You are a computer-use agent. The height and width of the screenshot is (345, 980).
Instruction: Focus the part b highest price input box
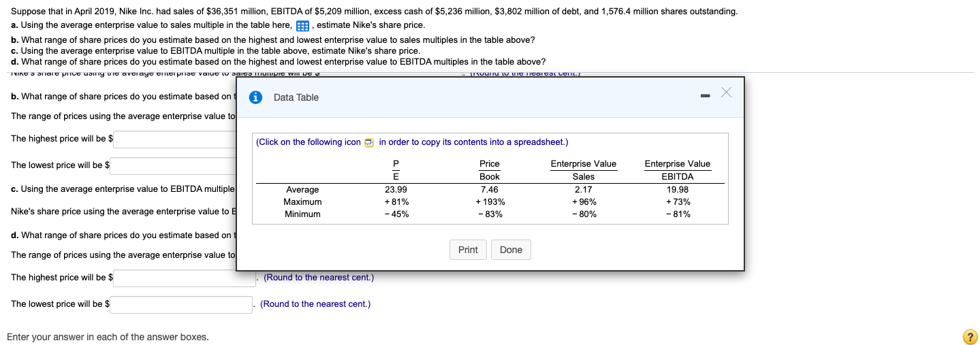[174, 139]
